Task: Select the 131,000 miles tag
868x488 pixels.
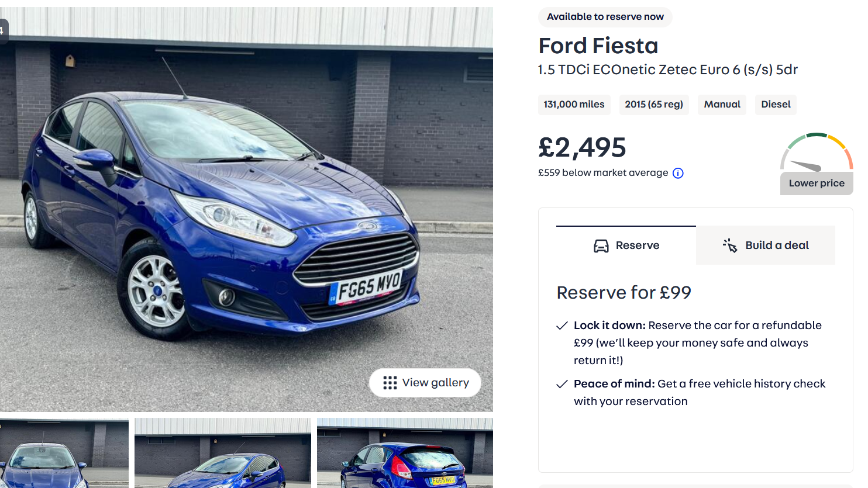Action: (x=574, y=105)
